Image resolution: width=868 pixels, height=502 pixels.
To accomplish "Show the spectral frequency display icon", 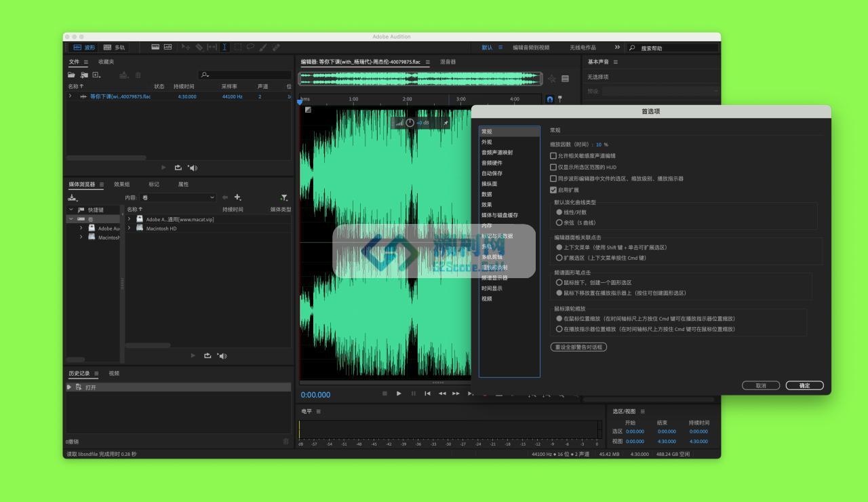I will click(155, 47).
